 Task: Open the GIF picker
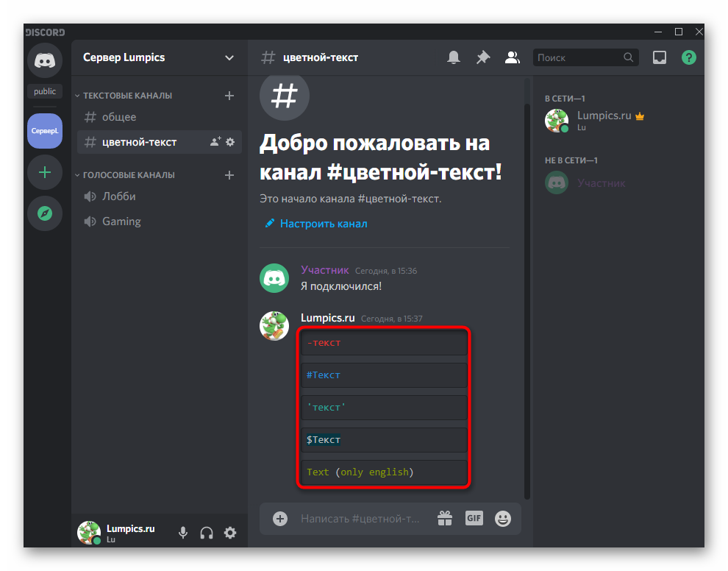coord(474,518)
